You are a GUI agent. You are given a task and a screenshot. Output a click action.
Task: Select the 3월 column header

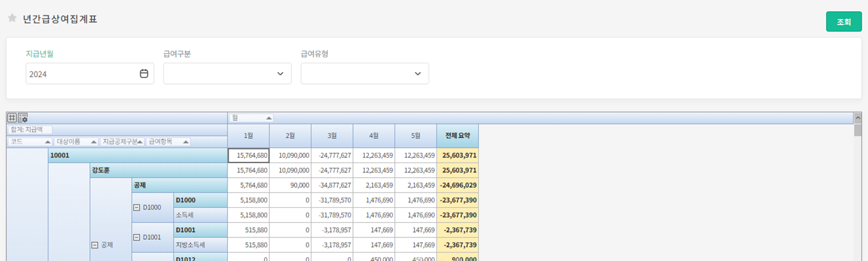tap(332, 135)
